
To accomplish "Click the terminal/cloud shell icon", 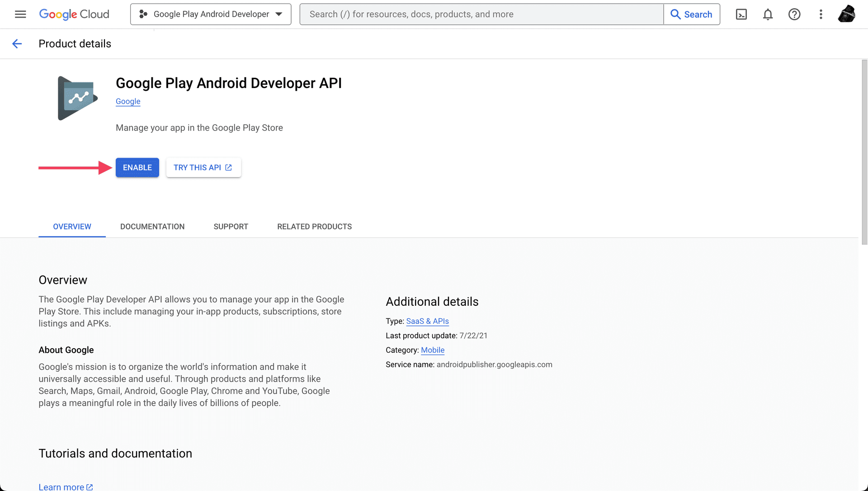I will (741, 14).
